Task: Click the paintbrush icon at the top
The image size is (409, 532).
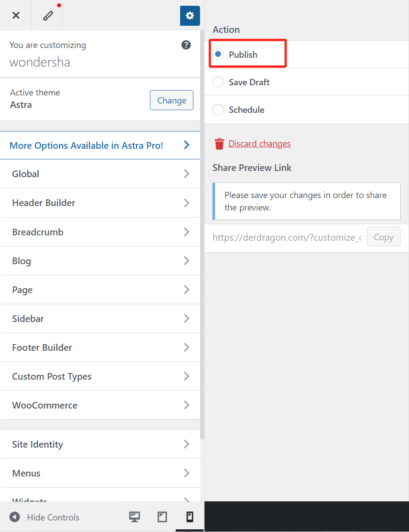Action: (x=47, y=16)
